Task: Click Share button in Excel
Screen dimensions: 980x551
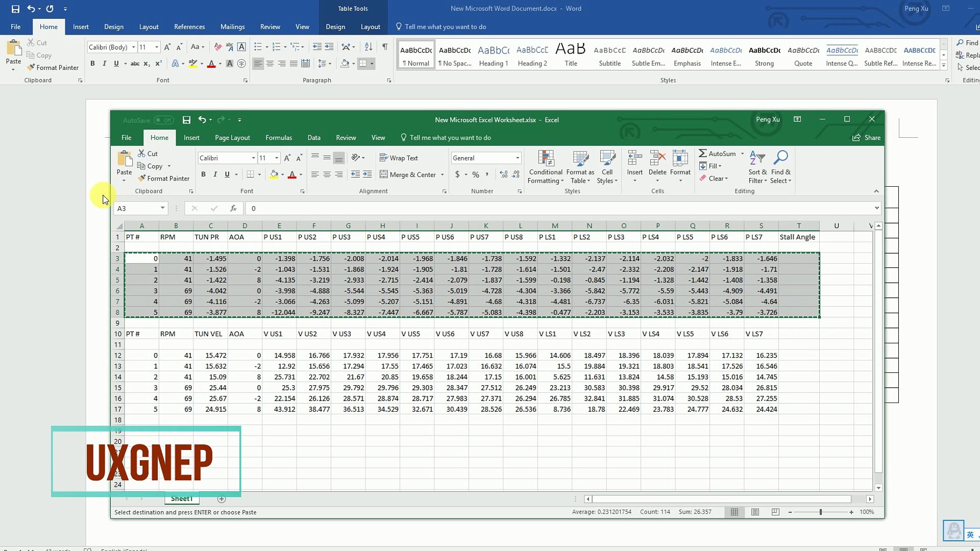Action: 867,138
